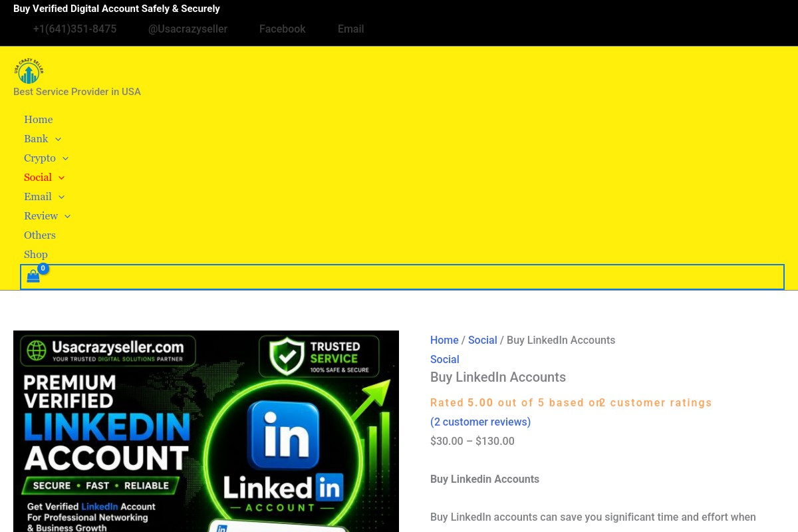The width and height of the screenshot is (798, 532).
Task: Follow the Home breadcrumb link
Action: point(444,340)
